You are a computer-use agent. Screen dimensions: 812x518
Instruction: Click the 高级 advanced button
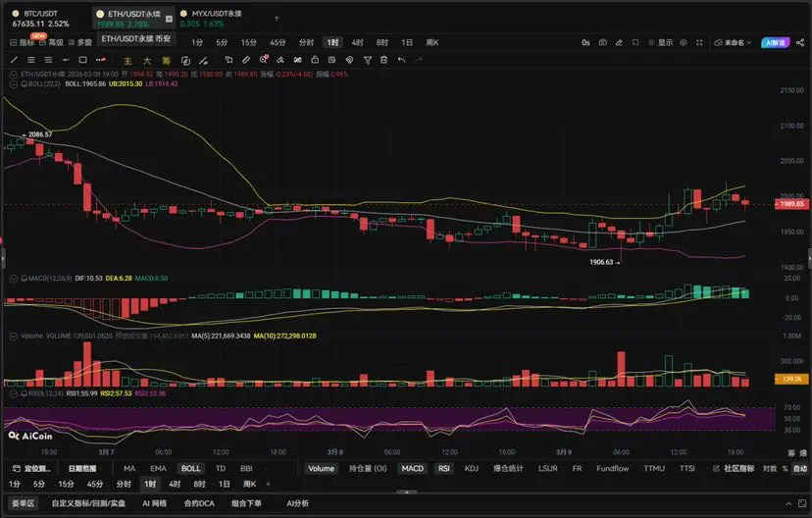tap(52, 42)
